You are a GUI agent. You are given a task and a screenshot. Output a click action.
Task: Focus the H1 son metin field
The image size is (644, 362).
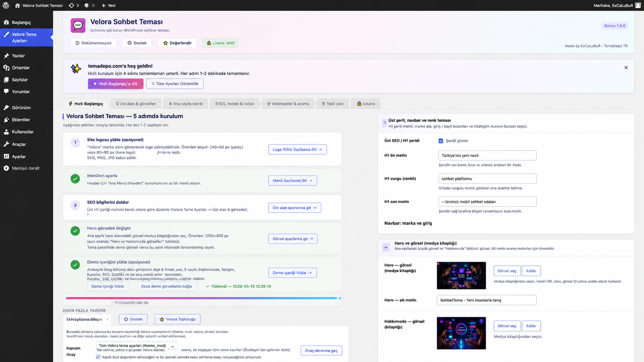[x=487, y=202]
